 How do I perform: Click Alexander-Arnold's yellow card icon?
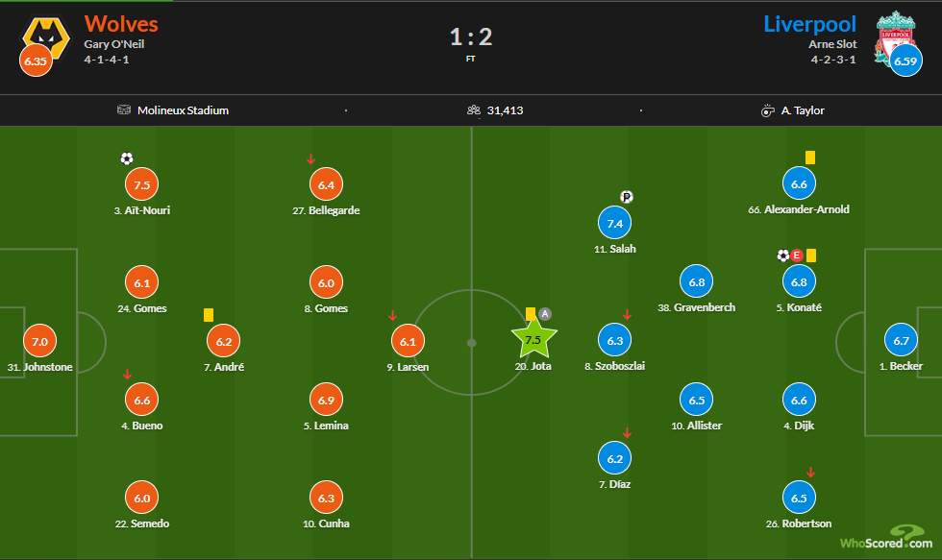(809, 158)
